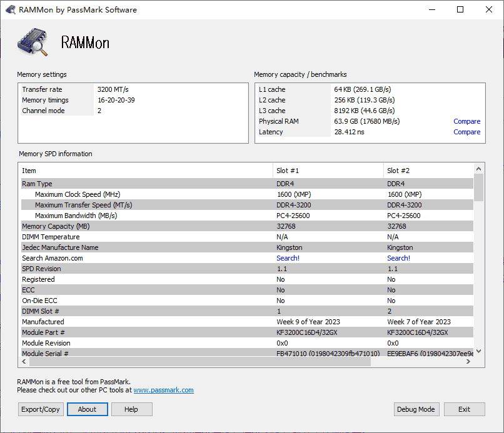
Task: Click Search! link for Slot #1
Action: coord(288,258)
